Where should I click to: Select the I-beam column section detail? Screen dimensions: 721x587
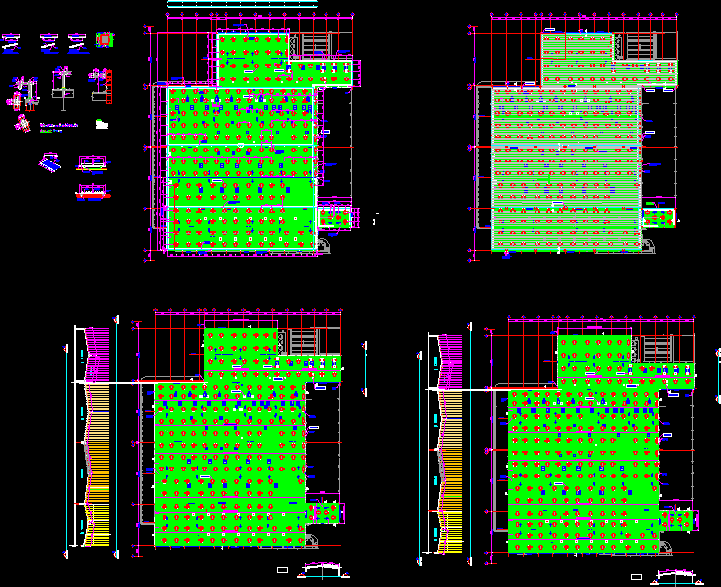(62, 87)
